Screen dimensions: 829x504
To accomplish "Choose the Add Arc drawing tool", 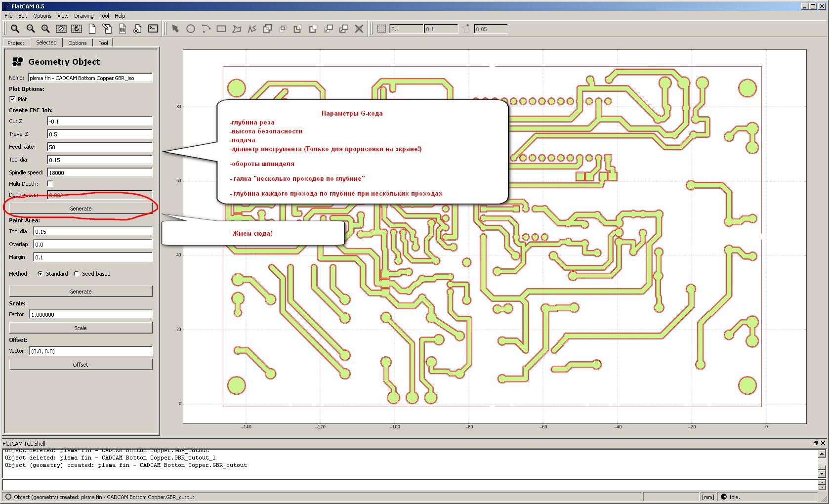I will tap(206, 29).
